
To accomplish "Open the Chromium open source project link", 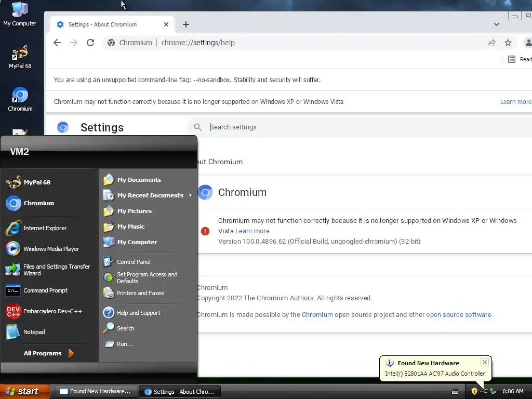I will pos(317,314).
